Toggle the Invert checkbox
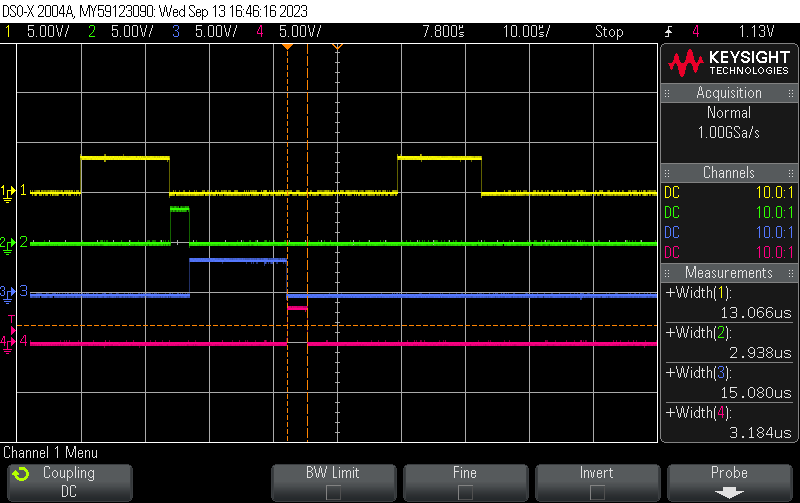 coord(597,492)
